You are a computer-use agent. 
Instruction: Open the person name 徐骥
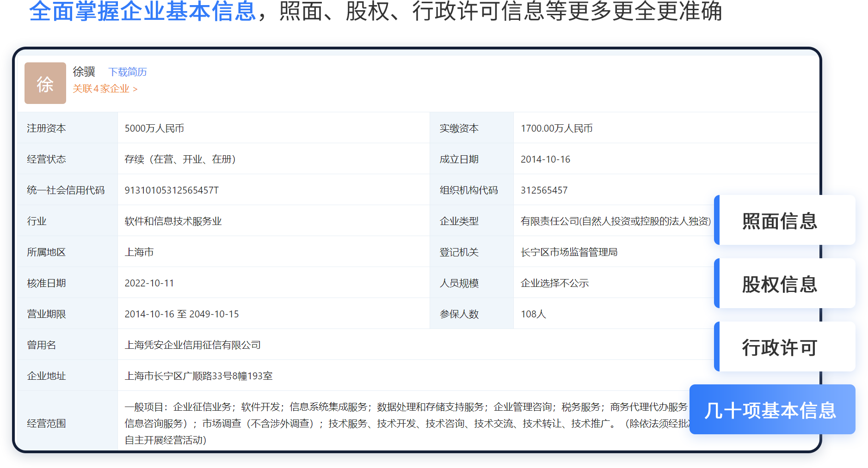(84, 72)
